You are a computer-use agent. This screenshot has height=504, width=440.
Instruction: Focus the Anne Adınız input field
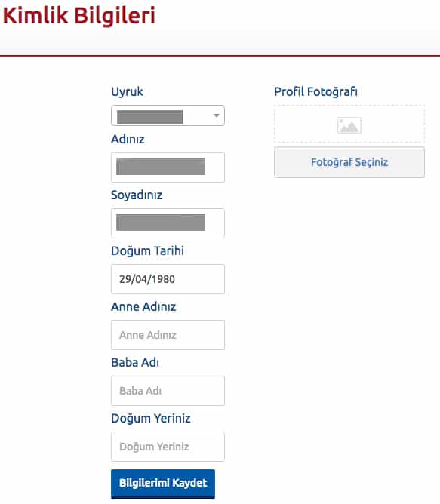168,335
